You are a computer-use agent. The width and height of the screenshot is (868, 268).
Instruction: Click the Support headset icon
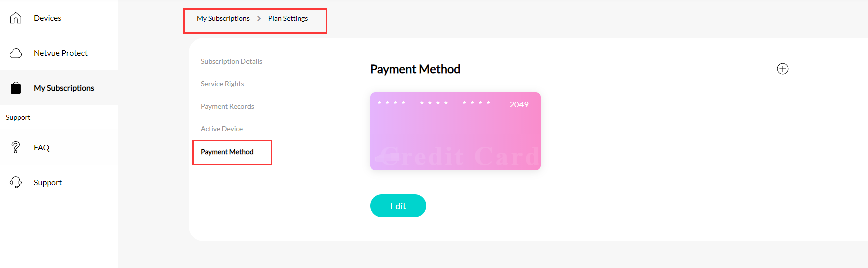point(16,182)
